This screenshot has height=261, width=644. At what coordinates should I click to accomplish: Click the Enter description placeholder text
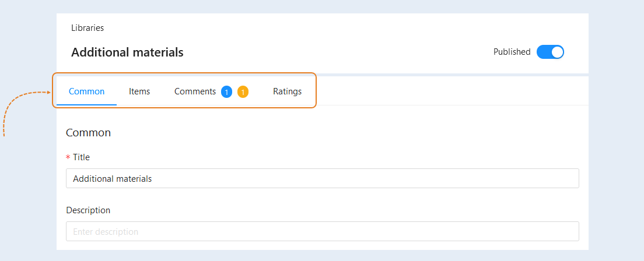[x=106, y=232]
